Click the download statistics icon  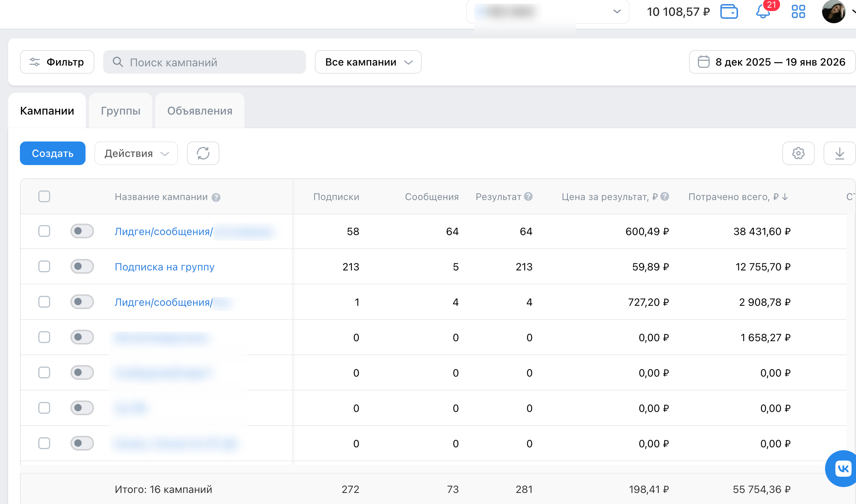[x=839, y=153]
